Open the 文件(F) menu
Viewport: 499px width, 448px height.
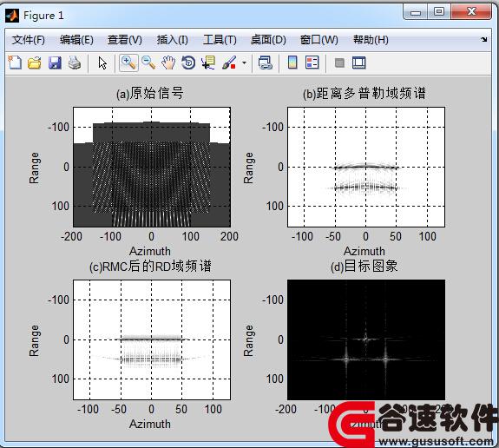pos(29,40)
